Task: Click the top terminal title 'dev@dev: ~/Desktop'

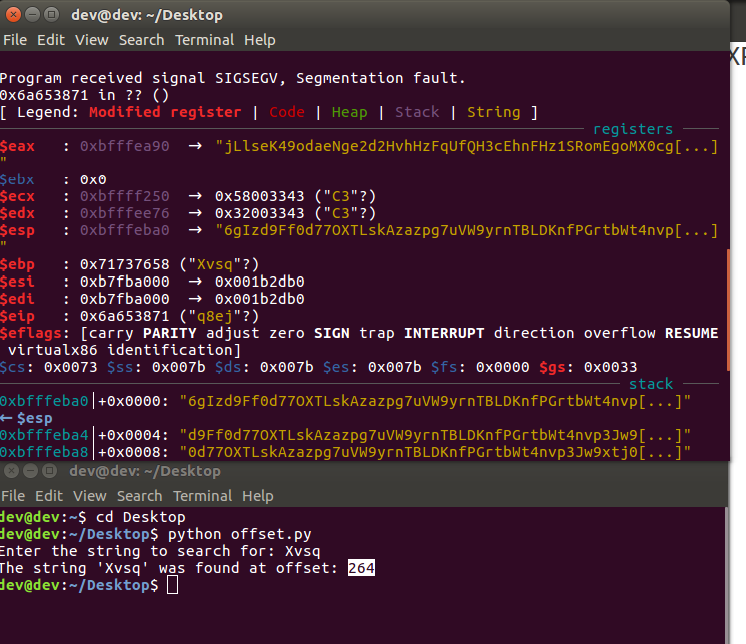Action: pos(147,15)
